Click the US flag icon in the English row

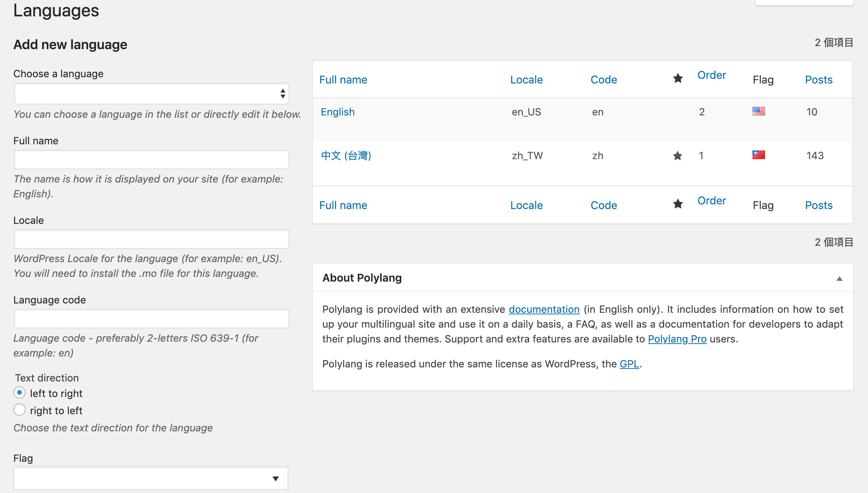(758, 112)
